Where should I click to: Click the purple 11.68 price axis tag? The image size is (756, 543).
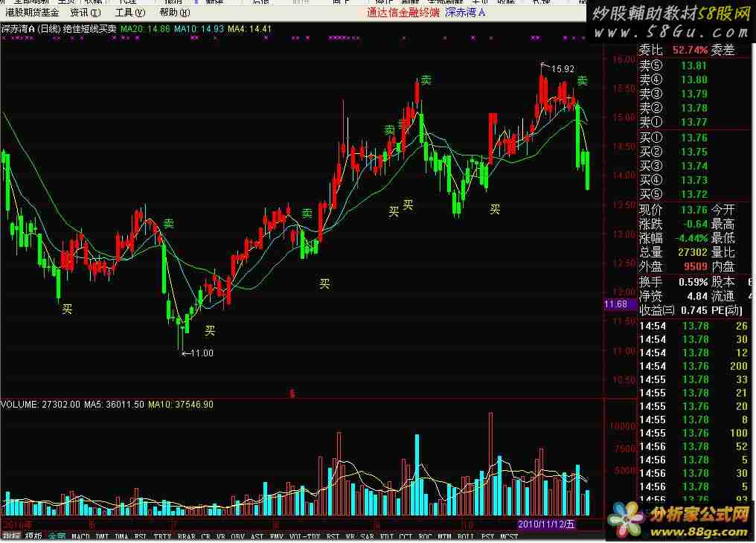coord(615,304)
